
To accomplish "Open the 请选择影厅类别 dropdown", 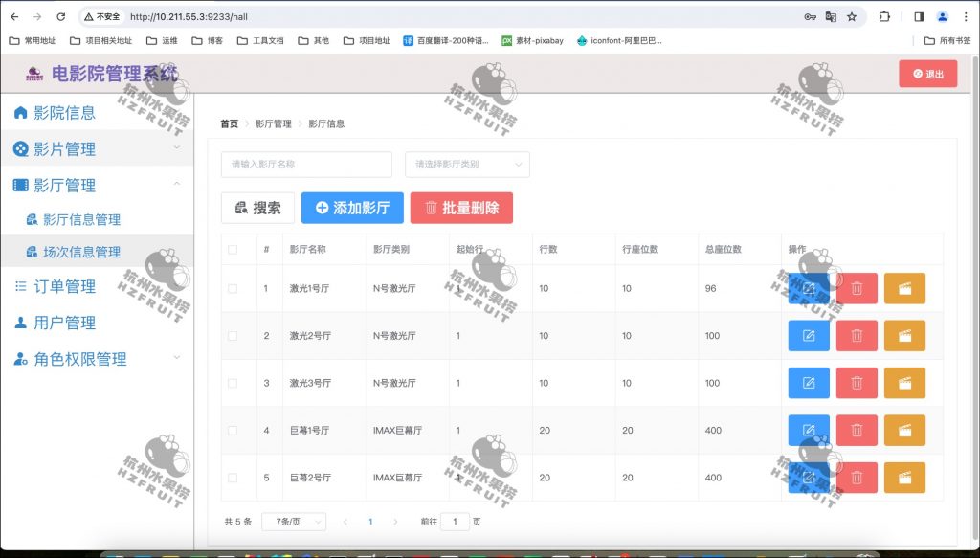I will [x=468, y=164].
